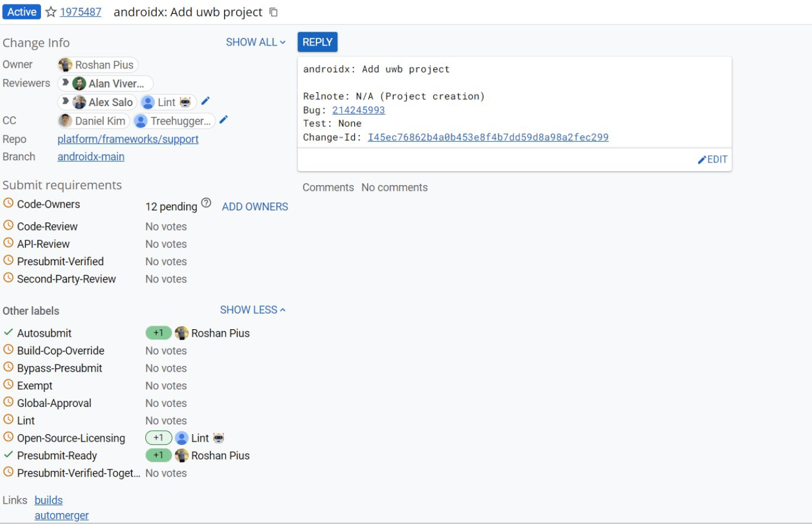Click Roshan Pius avatar in Autosubmit row
The image size is (812, 524).
click(182, 333)
